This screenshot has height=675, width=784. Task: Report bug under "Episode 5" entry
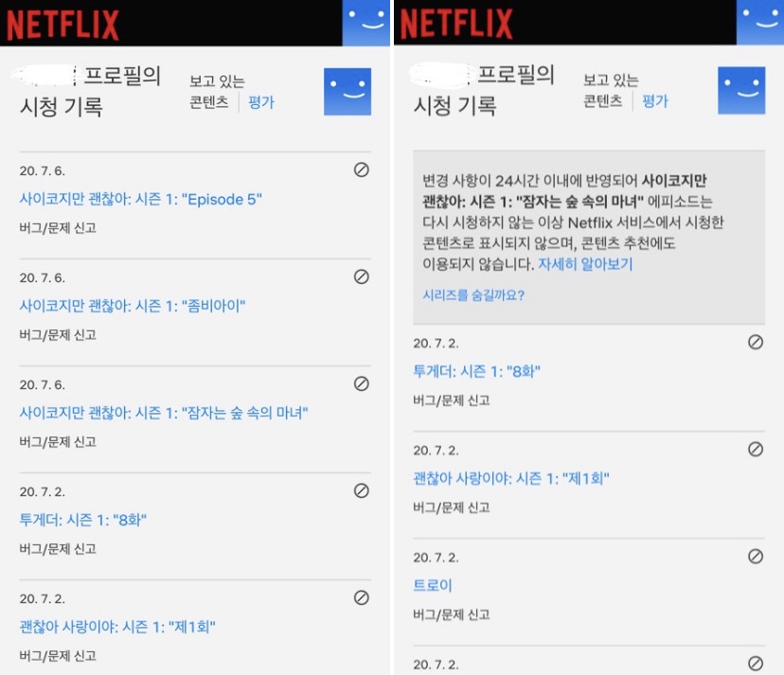click(58, 228)
